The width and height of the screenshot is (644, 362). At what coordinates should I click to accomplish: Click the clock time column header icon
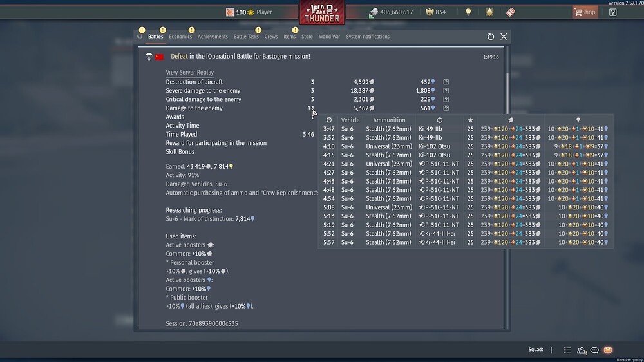click(329, 120)
